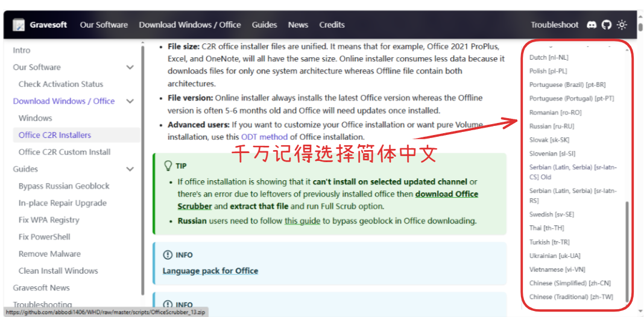Image resolution: width=644 pixels, height=317 pixels.
Task: Toggle the light/dark theme sun icon
Action: (x=622, y=25)
